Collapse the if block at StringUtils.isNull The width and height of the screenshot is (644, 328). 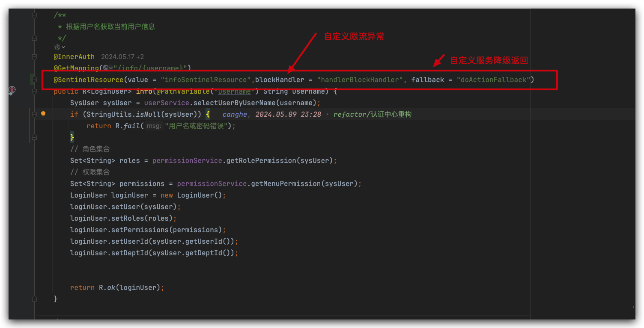[34, 114]
